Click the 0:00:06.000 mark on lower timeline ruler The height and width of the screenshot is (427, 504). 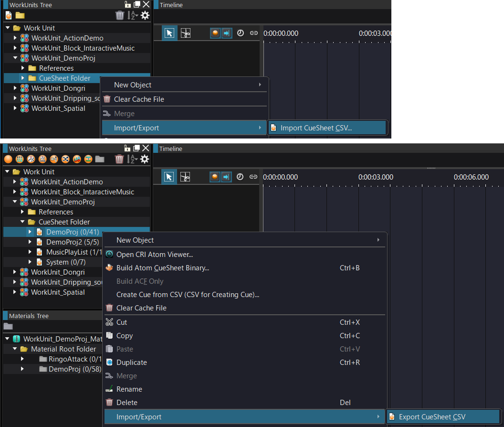point(471,177)
